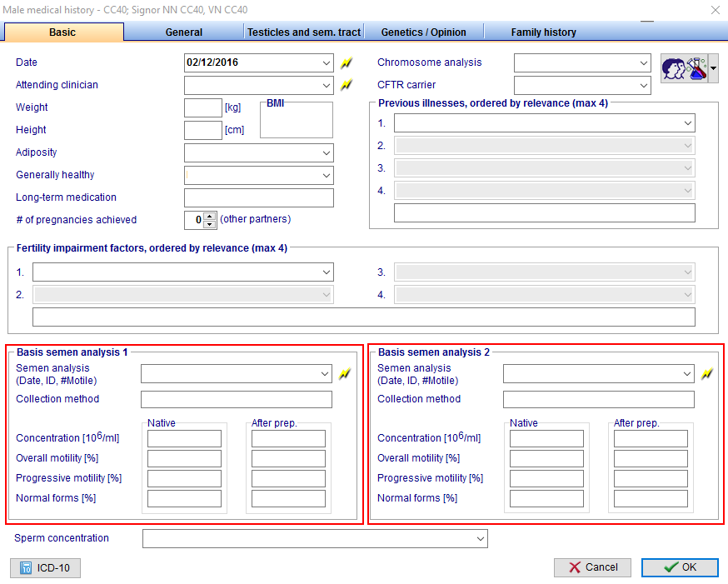
Task: Click Native Overall motility field in analysis 1
Action: point(184,459)
